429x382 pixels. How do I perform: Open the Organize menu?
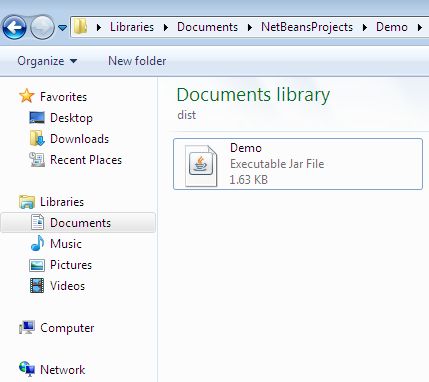pos(47,61)
